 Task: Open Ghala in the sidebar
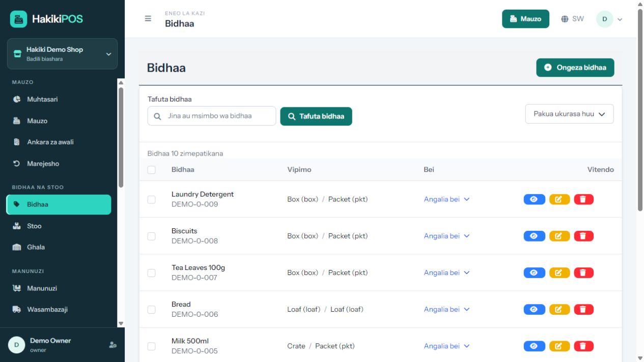point(59,247)
